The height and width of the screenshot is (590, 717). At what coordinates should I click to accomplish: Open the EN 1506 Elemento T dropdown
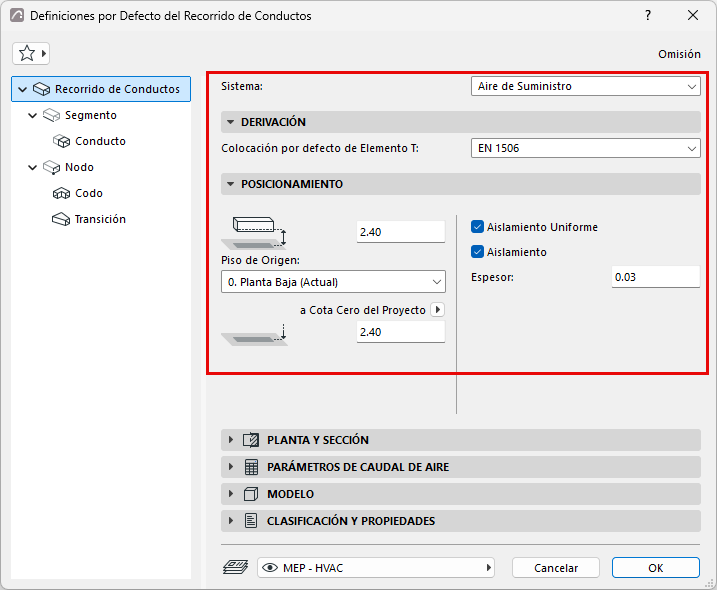[586, 148]
